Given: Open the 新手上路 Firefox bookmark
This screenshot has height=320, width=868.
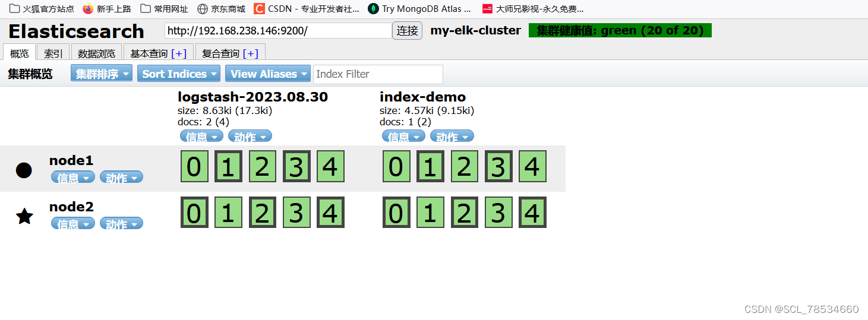Looking at the screenshot, I should coord(107,9).
